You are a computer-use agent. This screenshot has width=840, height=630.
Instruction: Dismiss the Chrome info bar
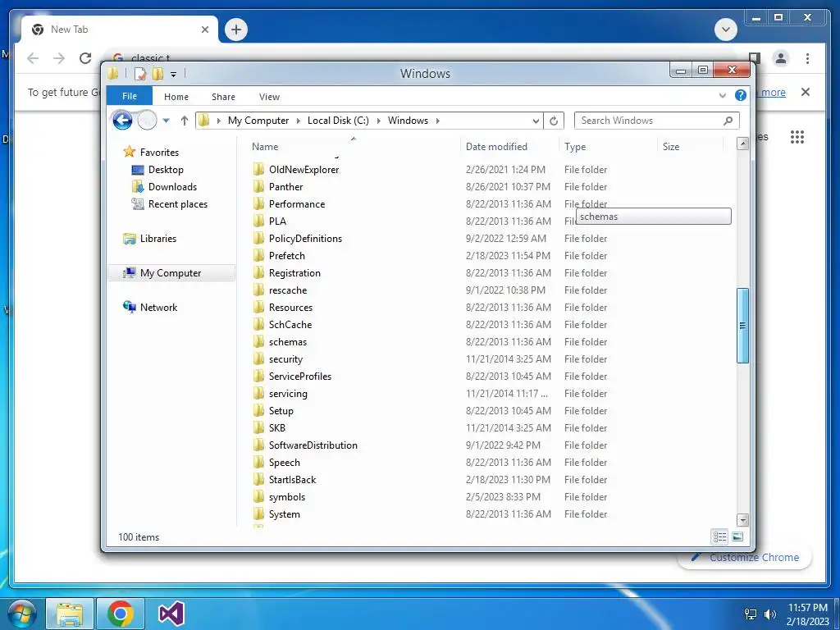(x=806, y=92)
